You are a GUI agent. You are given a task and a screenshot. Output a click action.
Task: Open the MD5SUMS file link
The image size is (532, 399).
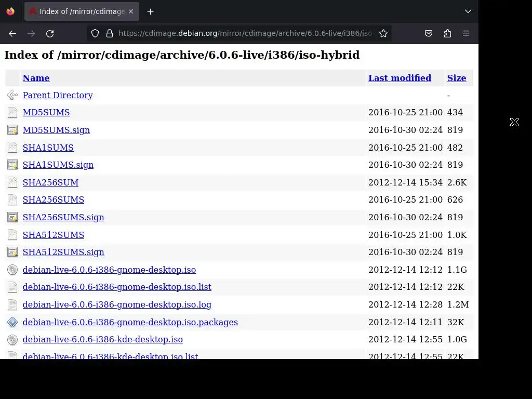[46, 112]
